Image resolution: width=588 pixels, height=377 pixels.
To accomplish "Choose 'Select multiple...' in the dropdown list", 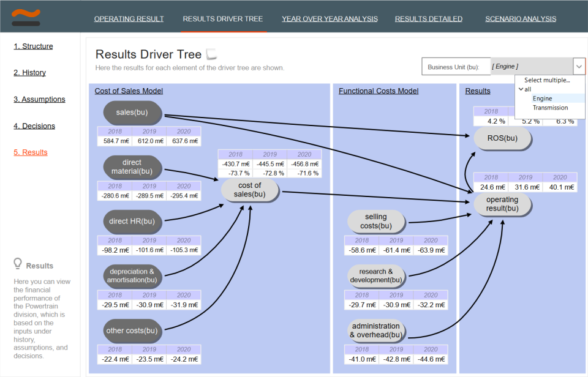I will click(547, 80).
